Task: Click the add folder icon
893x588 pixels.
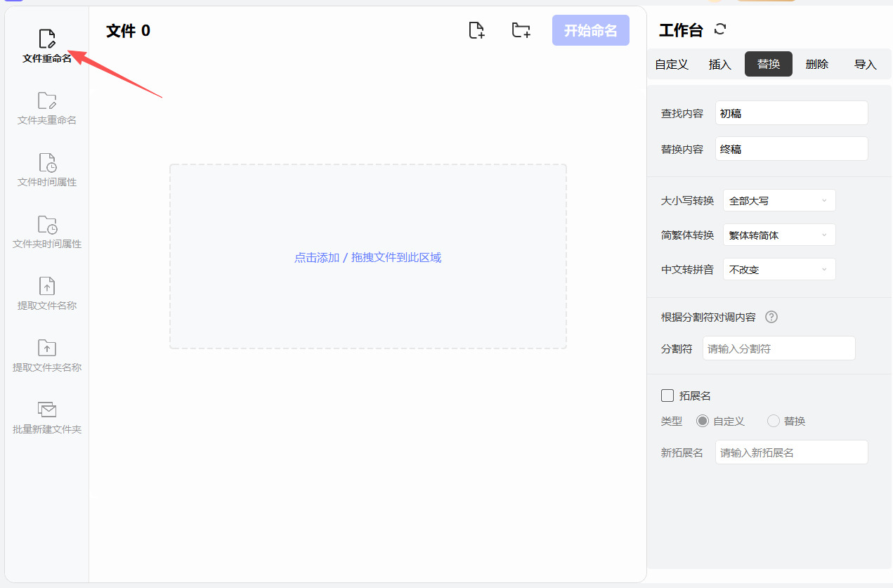Action: 521,30
